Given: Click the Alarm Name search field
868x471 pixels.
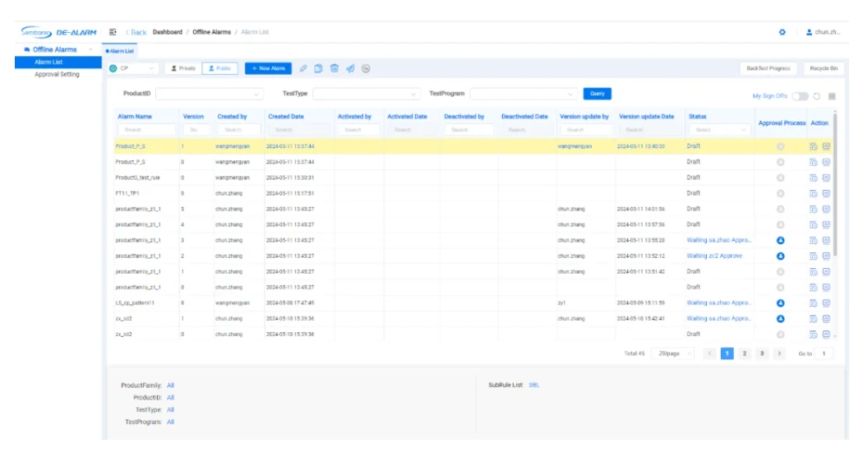Looking at the screenshot, I should pos(146,130).
